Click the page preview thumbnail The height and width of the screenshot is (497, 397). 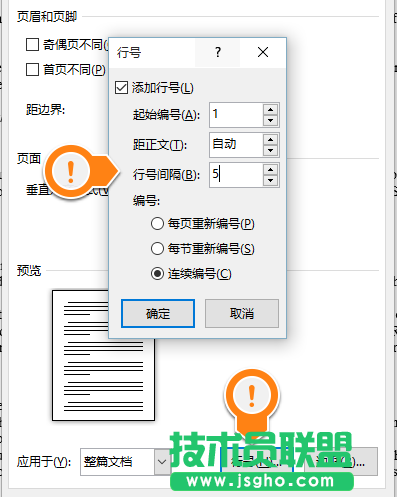pyautogui.click(x=103, y=355)
